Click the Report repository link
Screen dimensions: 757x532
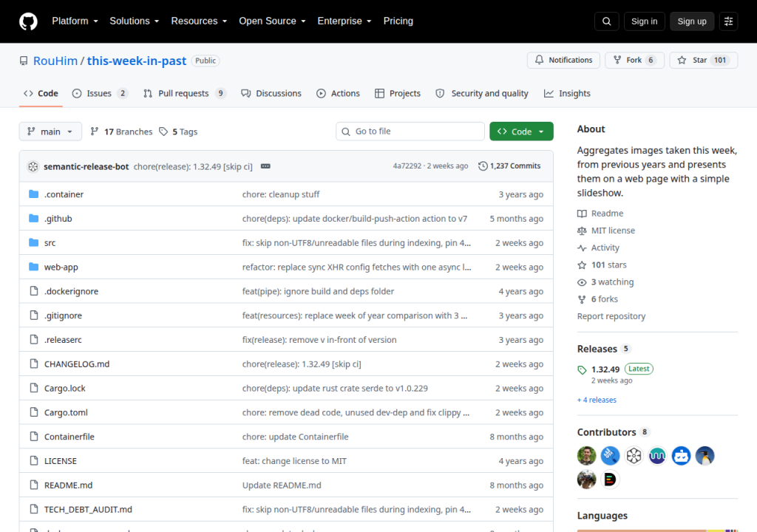pyautogui.click(x=611, y=316)
